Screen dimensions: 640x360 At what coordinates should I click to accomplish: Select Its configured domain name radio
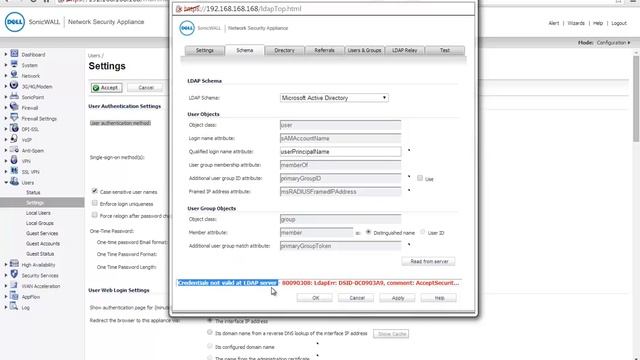pyautogui.click(x=210, y=346)
